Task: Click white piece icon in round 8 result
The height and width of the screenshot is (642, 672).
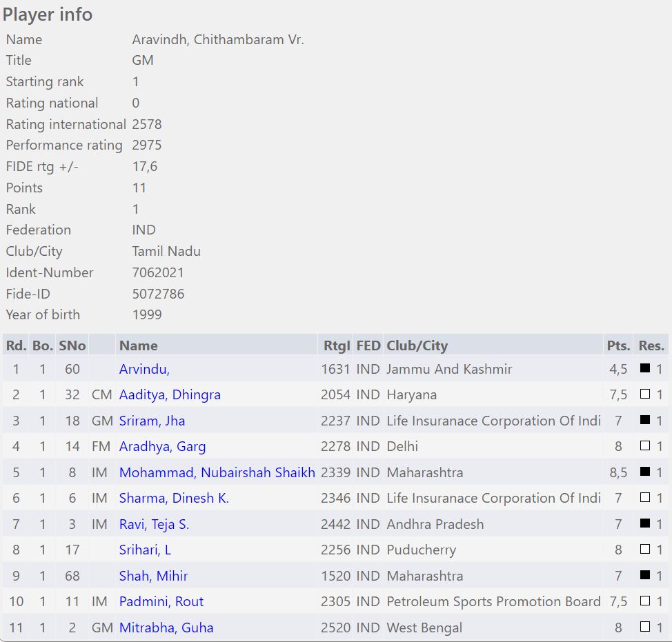Action: pos(645,550)
